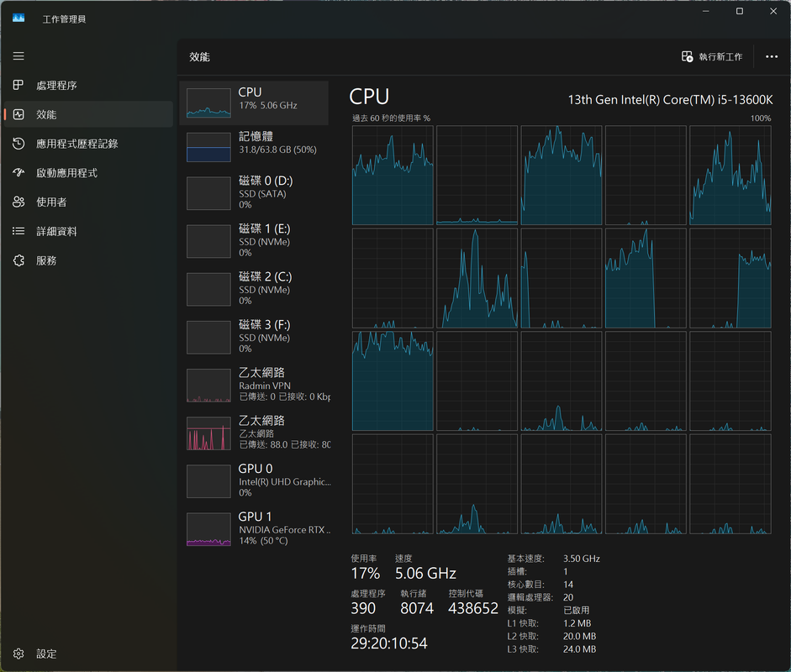Click the 運作時間 29:20:10:54 value
Screen dimensions: 791x672
click(x=389, y=643)
